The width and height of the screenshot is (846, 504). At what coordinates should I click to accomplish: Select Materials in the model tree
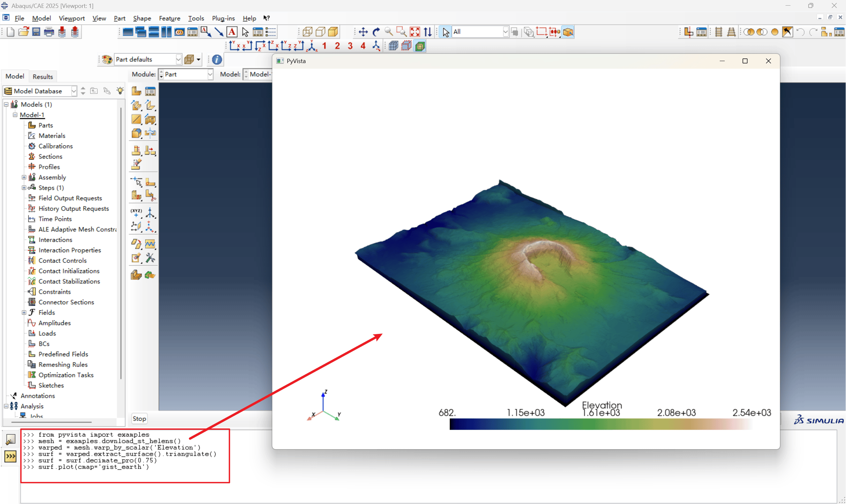point(52,136)
